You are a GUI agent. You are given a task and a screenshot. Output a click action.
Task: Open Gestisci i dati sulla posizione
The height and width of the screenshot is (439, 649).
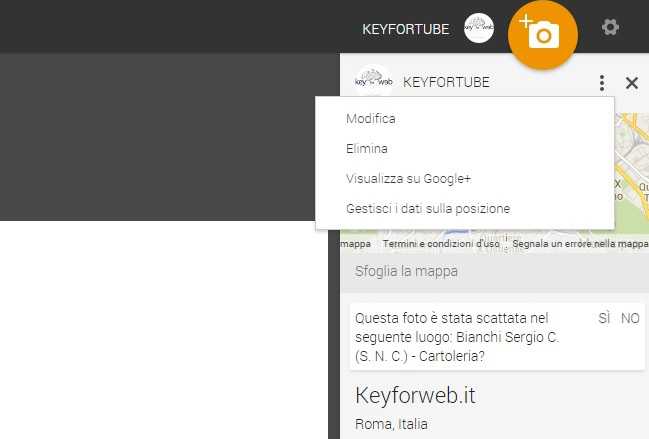(x=428, y=209)
